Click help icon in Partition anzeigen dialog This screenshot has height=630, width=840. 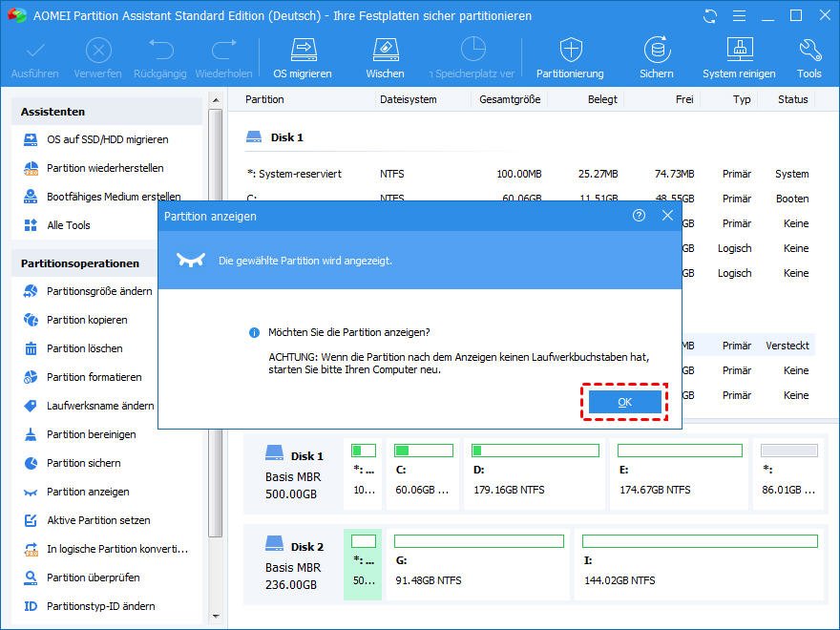[x=640, y=216]
